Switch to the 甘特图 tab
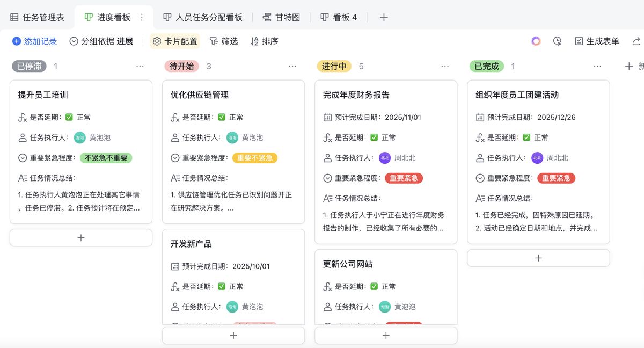The width and height of the screenshot is (644, 348). pos(281,17)
